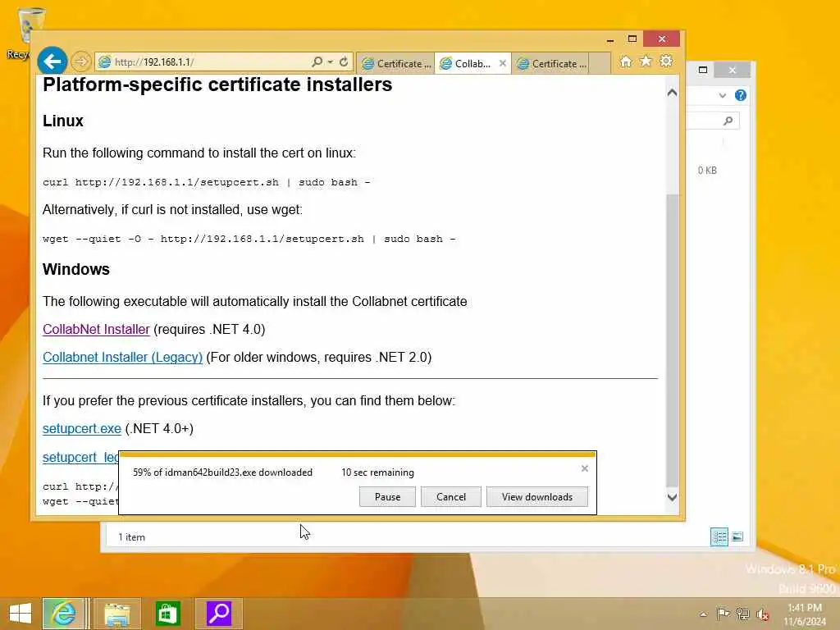840x630 pixels.
Task: Open a new blank tab
Action: click(600, 63)
